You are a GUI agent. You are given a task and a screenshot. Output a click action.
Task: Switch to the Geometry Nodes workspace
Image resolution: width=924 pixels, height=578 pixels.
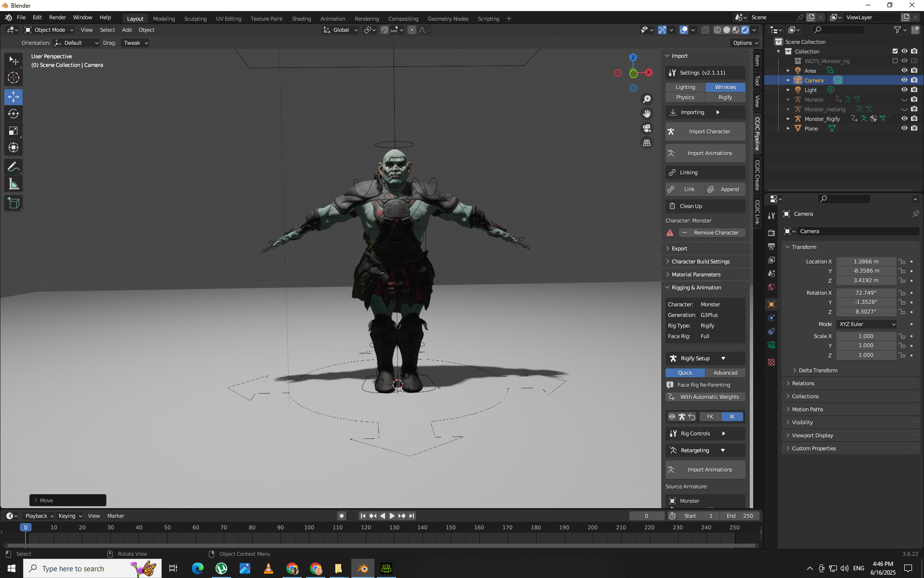(x=448, y=19)
